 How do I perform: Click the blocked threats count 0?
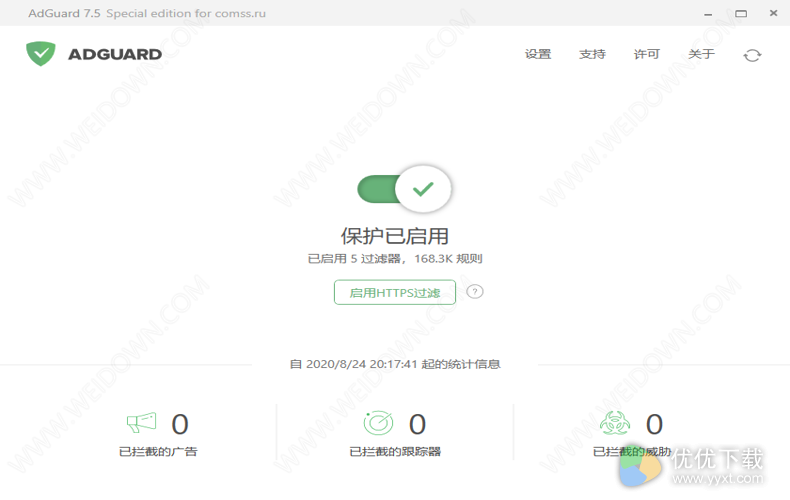(654, 424)
